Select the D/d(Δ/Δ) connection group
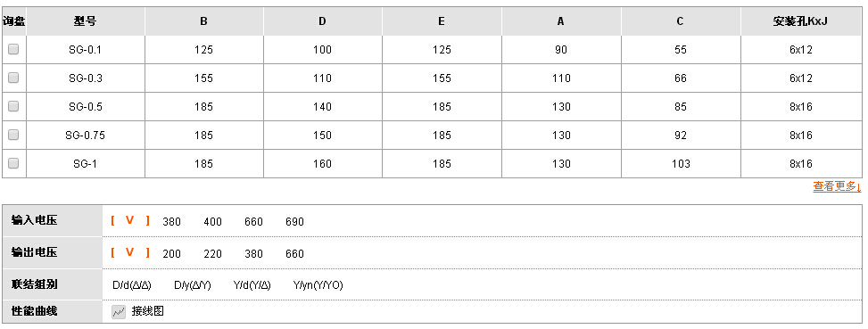This screenshot has width=868, height=329. point(132,285)
